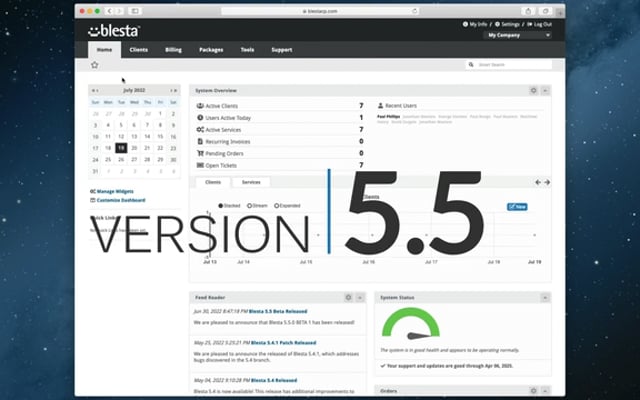
Task: Open the Support navigation tab
Action: pyautogui.click(x=282, y=50)
